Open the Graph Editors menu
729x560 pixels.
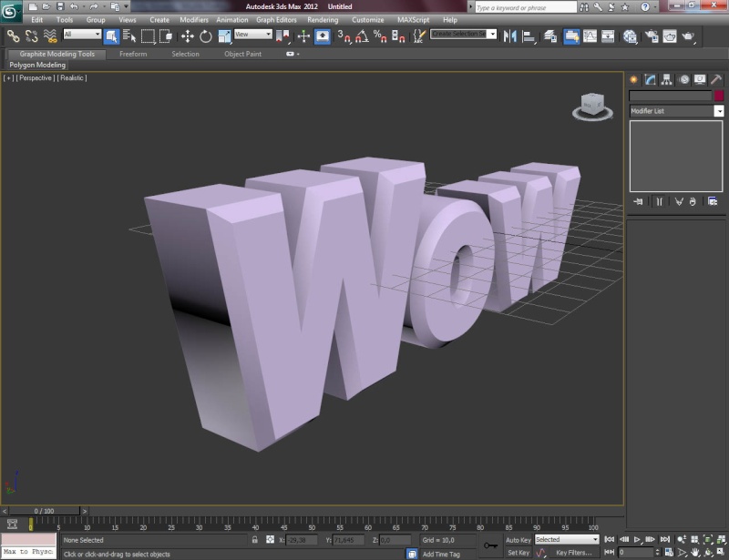(x=276, y=20)
